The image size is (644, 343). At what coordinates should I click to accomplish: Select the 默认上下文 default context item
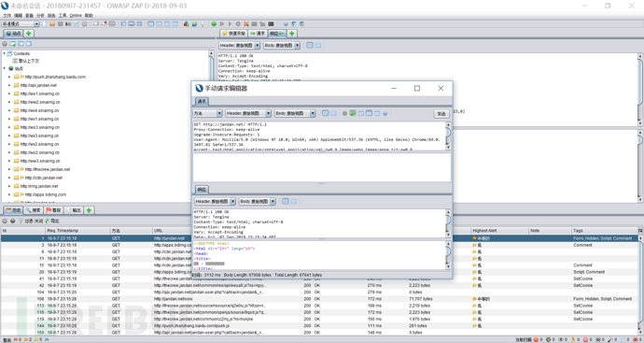tap(28, 61)
